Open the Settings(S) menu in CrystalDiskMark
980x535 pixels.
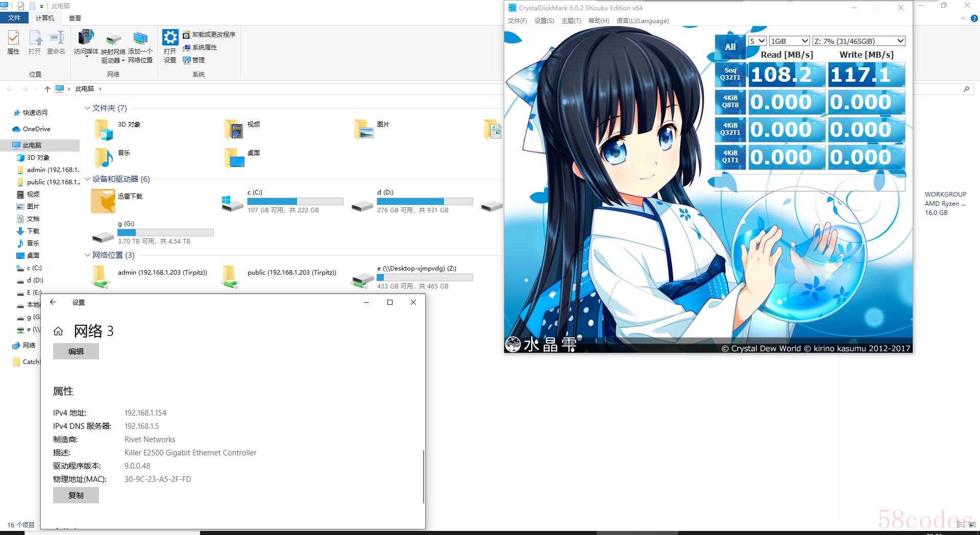pyautogui.click(x=544, y=21)
